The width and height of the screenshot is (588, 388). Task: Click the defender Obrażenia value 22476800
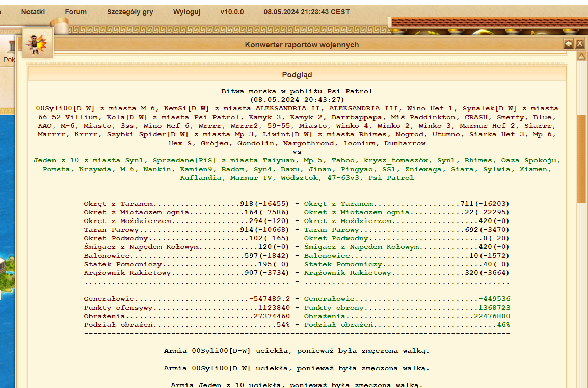(492, 316)
